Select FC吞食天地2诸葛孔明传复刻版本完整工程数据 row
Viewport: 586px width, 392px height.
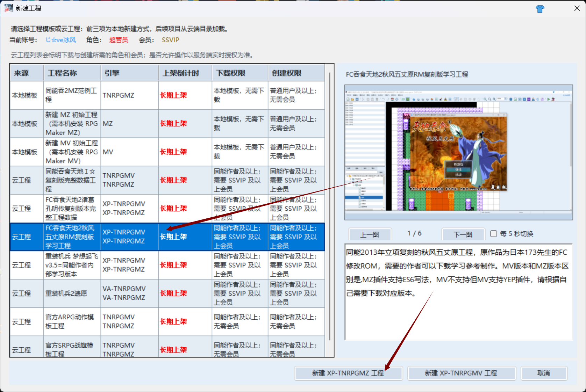(x=167, y=209)
